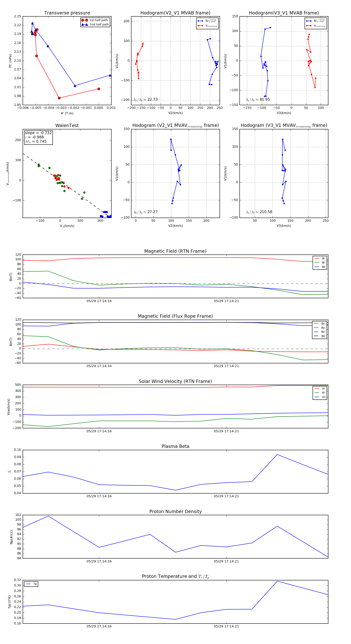Viewport: 351px width, 644px height.
Task: Click "05/29 17:14:21" tick under Proton Number Density
Action: coord(226,561)
